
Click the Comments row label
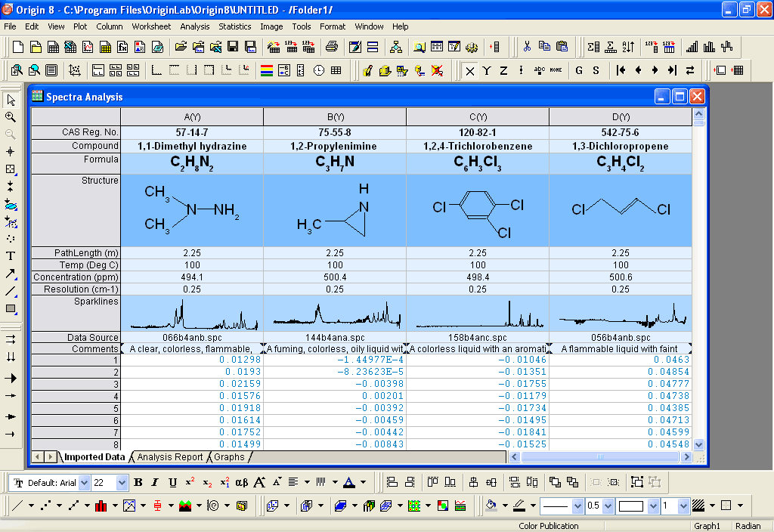[x=76, y=349]
